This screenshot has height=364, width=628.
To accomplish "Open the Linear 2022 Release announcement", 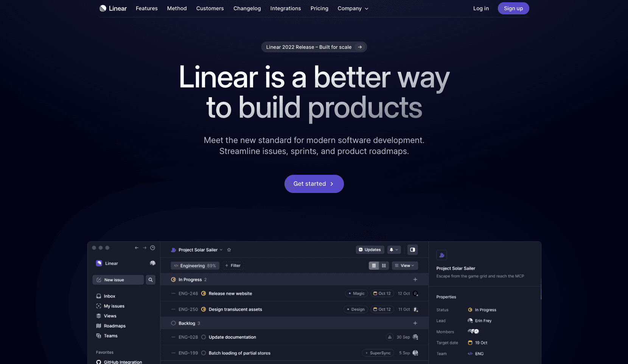I will coord(314,47).
